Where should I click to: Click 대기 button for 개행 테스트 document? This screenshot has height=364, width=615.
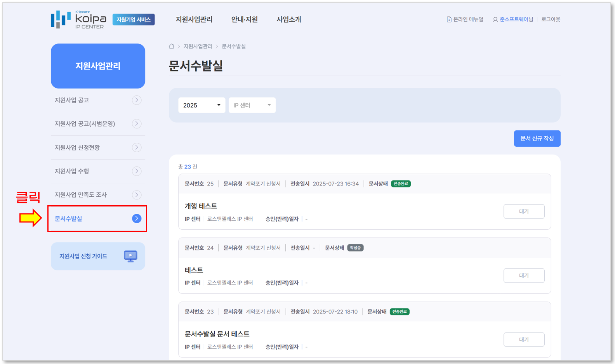pyautogui.click(x=523, y=211)
